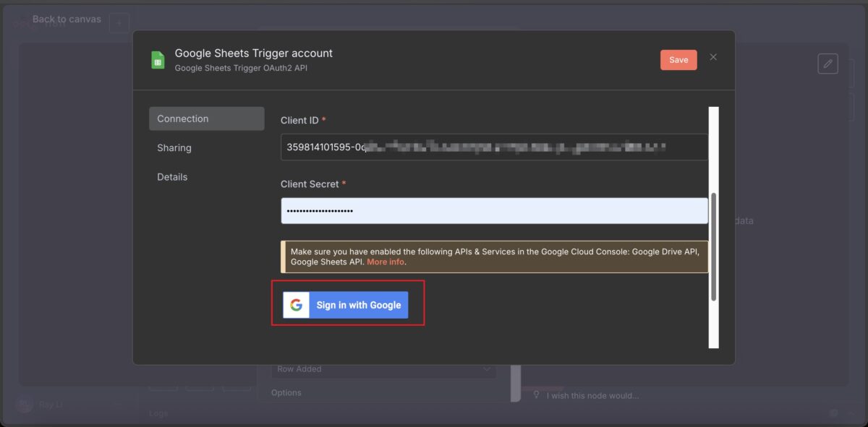Screen dimensions: 868x427
Task: Click the Options label in the background window
Action: (x=286, y=392)
